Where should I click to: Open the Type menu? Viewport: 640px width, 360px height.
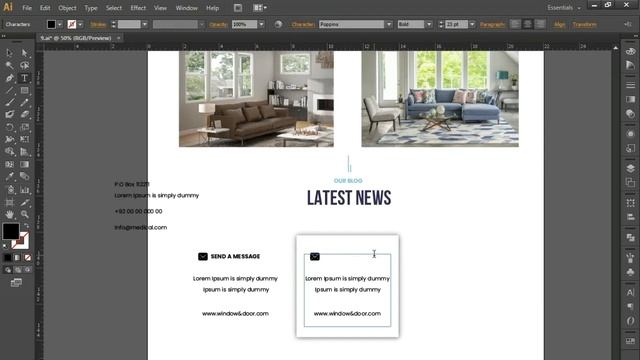pyautogui.click(x=91, y=8)
